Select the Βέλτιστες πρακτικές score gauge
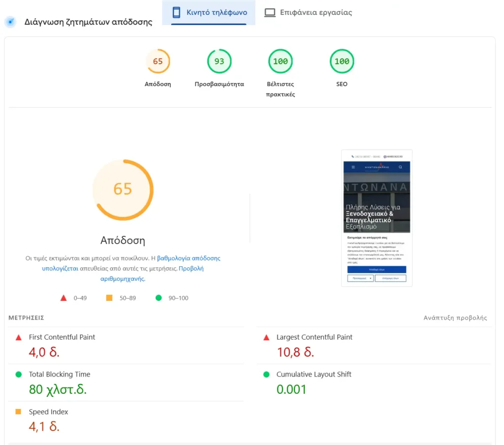504x445 pixels. coord(280,62)
